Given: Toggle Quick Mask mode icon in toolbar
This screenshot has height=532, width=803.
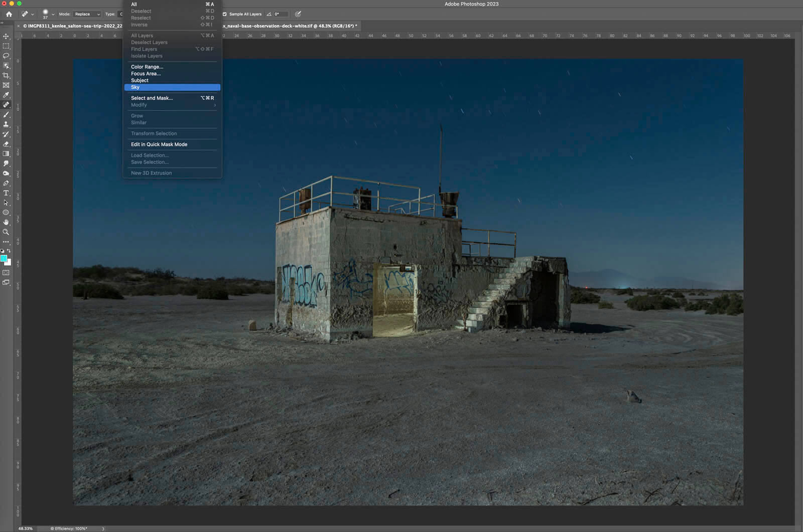Looking at the screenshot, I should pyautogui.click(x=6, y=273).
